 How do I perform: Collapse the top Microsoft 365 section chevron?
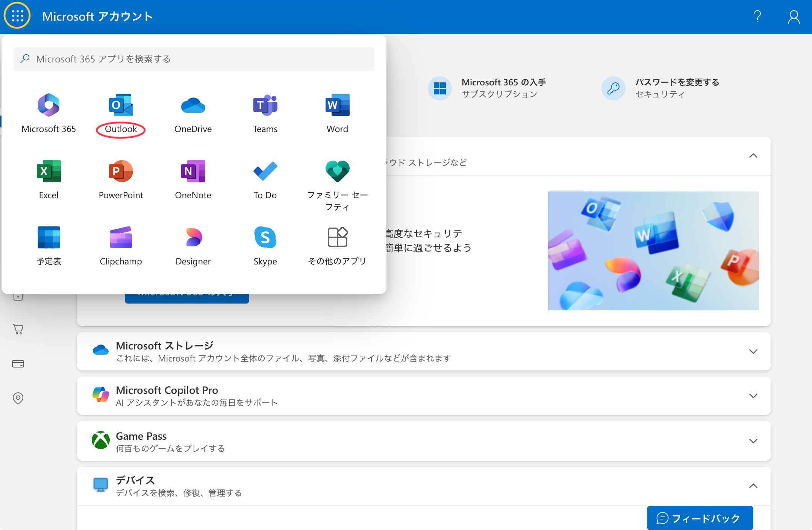(753, 156)
